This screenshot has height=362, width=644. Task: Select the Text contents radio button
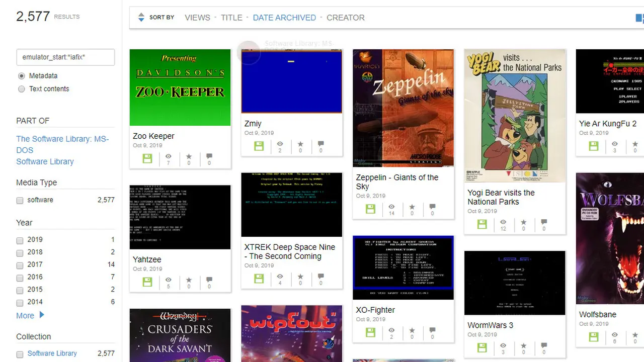coord(21,89)
